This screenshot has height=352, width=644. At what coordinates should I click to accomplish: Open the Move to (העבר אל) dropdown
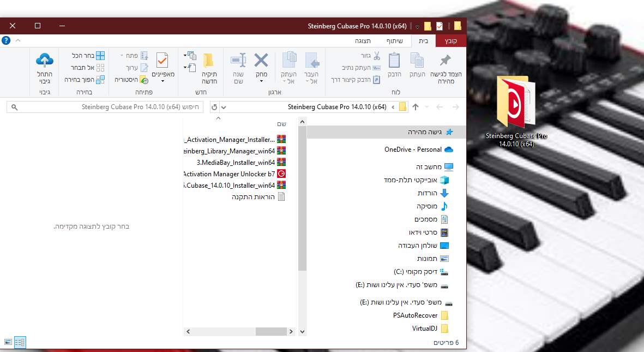[312, 69]
